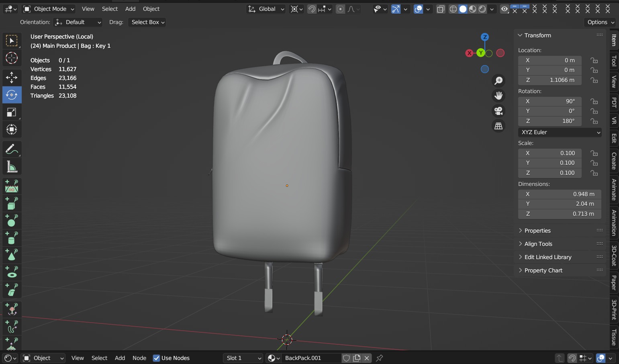Switch to wireframe shading

[453, 9]
